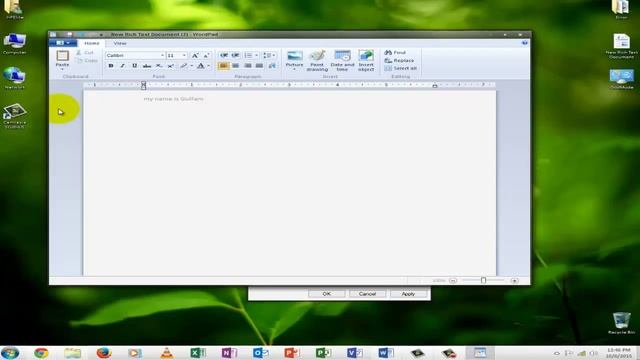Image resolution: width=640 pixels, height=360 pixels.
Task: Click the left indent marker on ruler
Action: click(144, 85)
